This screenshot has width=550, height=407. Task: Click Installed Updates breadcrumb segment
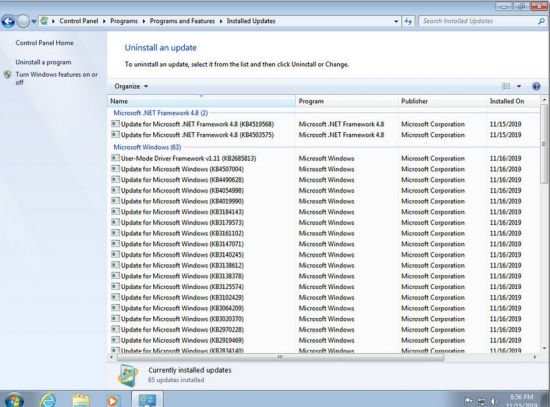point(251,21)
